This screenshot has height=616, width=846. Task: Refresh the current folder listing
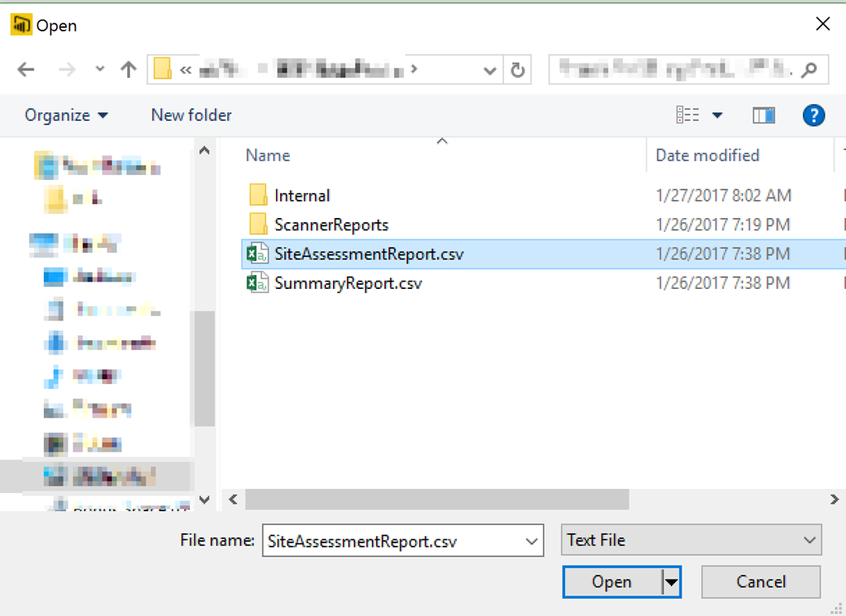(x=518, y=69)
